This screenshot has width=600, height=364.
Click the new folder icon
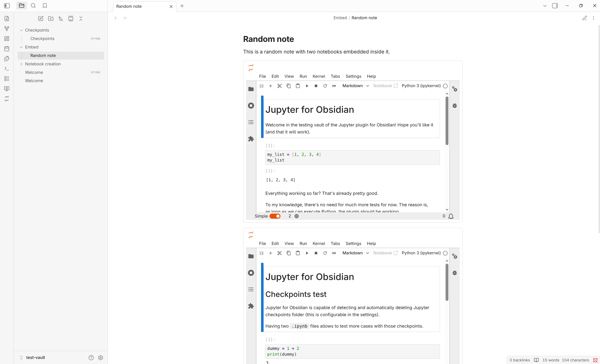pyautogui.click(x=51, y=19)
